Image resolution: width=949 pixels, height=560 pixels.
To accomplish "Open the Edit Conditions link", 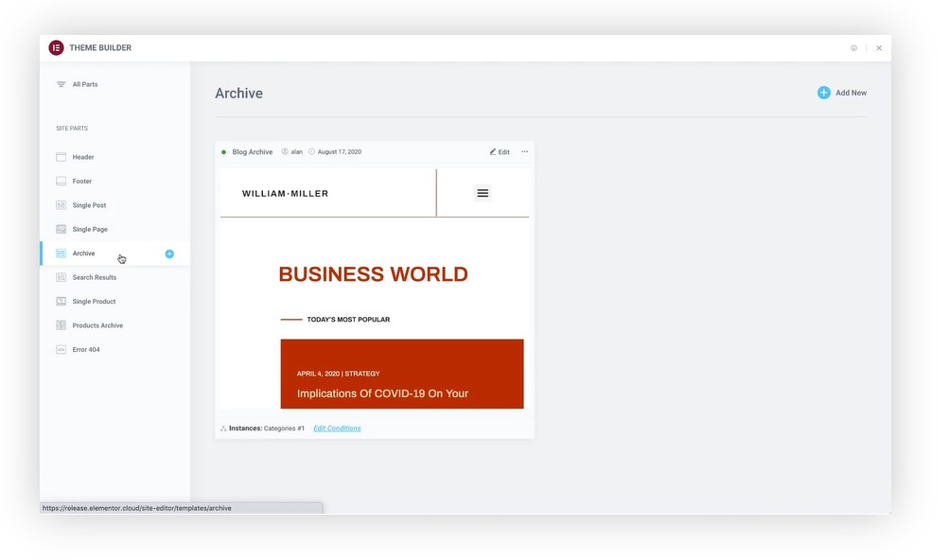I will [x=337, y=429].
